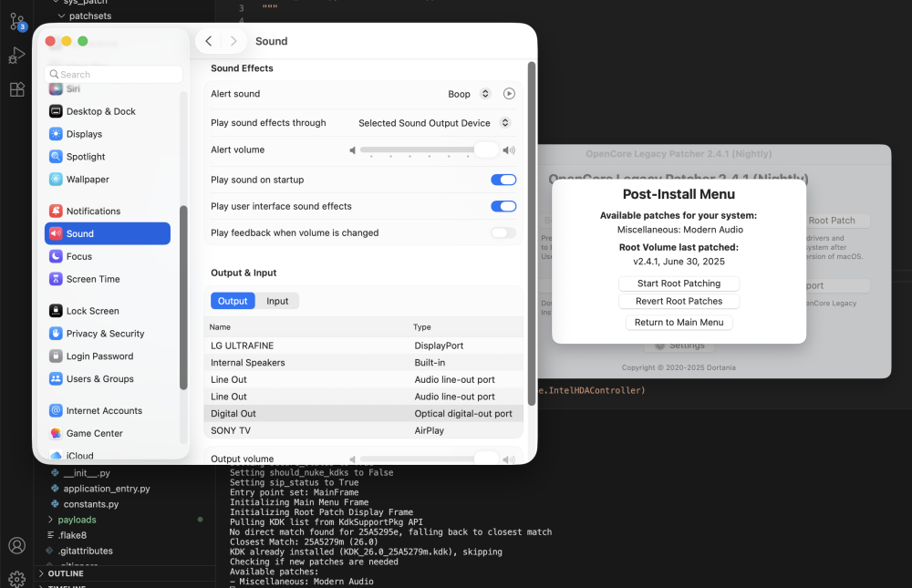
Task: Click the Desktop & Dock icon
Action: [x=56, y=111]
